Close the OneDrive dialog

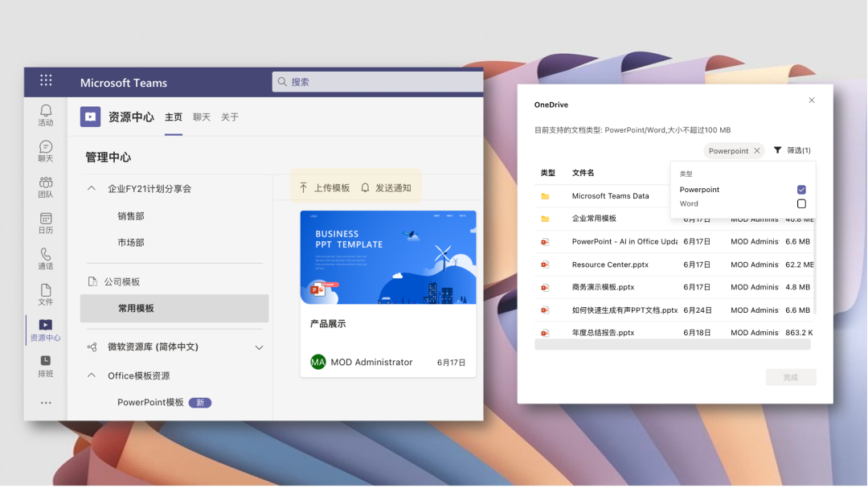pyautogui.click(x=812, y=100)
